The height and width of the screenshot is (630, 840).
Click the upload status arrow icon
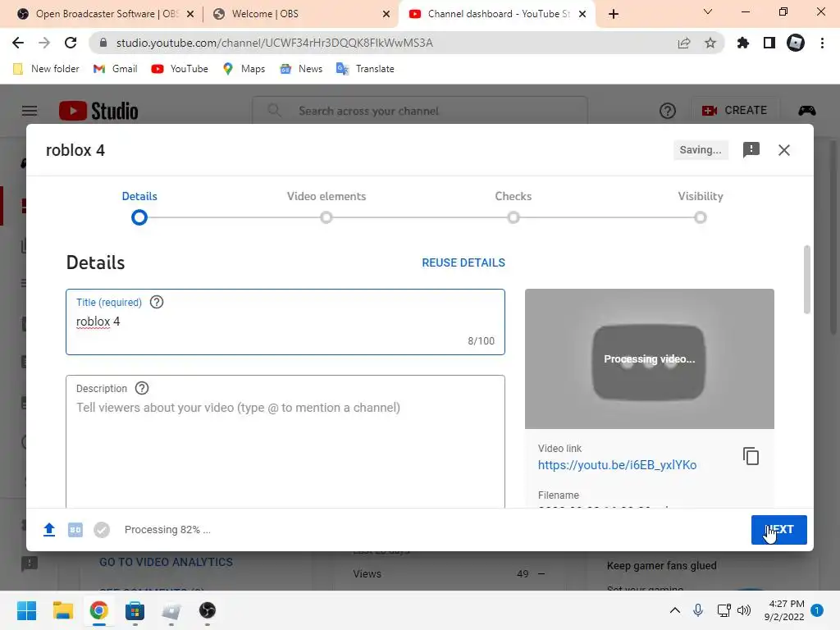click(x=48, y=530)
